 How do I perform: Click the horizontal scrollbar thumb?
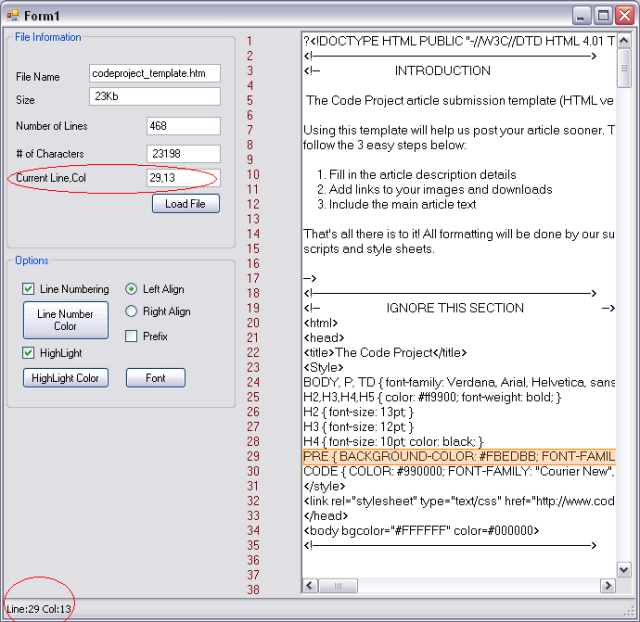tap(338, 586)
